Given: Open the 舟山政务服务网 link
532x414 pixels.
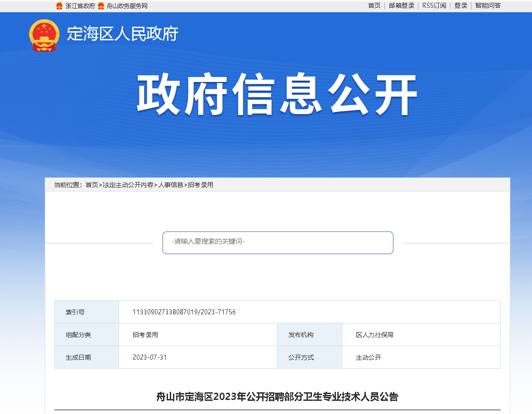Looking at the screenshot, I should [x=127, y=6].
